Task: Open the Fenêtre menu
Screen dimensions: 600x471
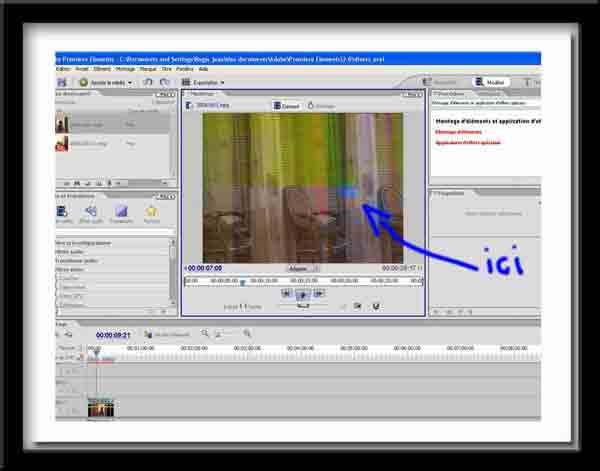Action: click(185, 69)
